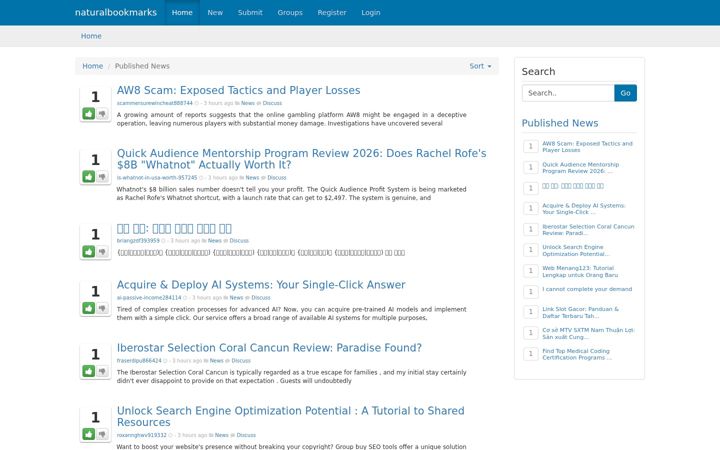The height and width of the screenshot is (450, 720).
Task: Open sidebar link Find Top Medical Coding
Action: tap(577, 354)
